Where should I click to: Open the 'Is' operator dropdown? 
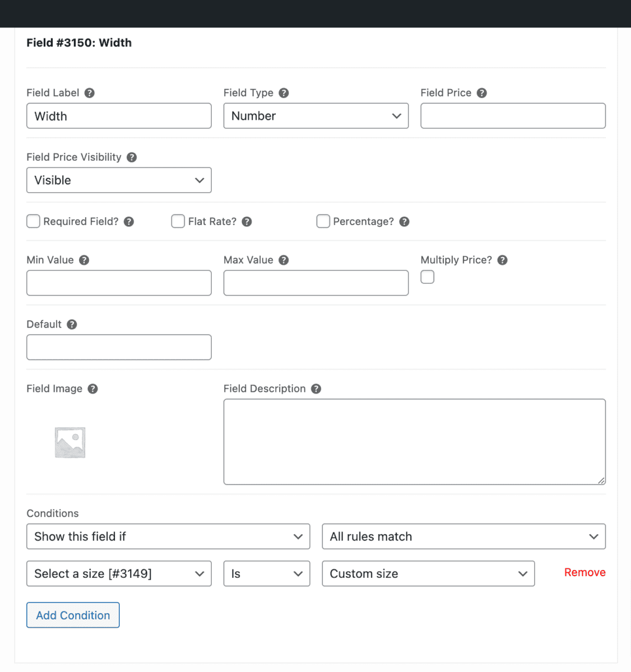tap(267, 573)
